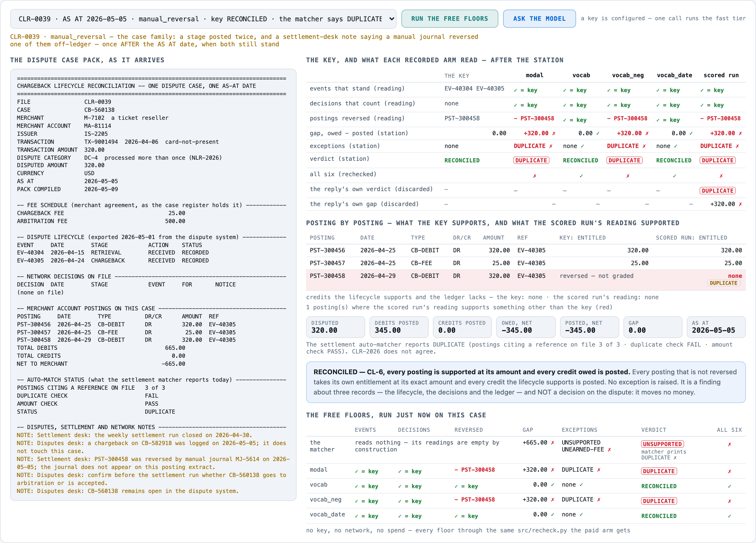Select the highlighted PST-300458 posting row

[x=526, y=280]
